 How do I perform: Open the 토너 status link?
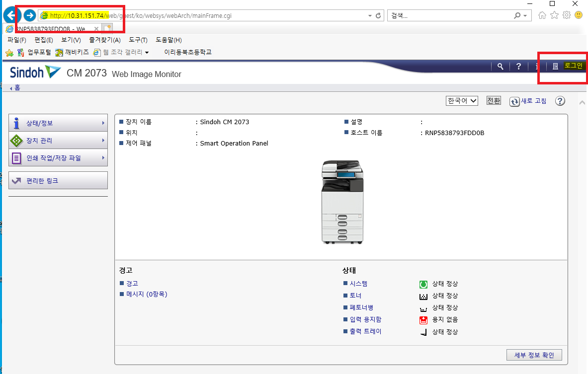(355, 296)
